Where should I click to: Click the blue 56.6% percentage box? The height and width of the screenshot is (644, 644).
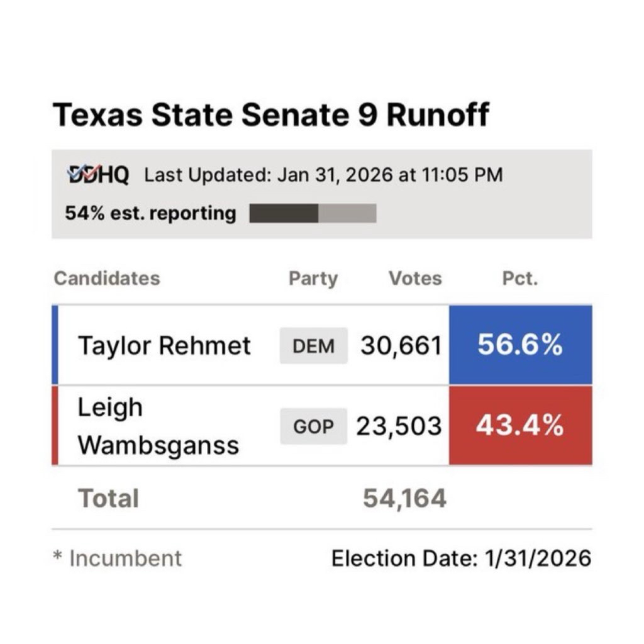pyautogui.click(x=520, y=345)
